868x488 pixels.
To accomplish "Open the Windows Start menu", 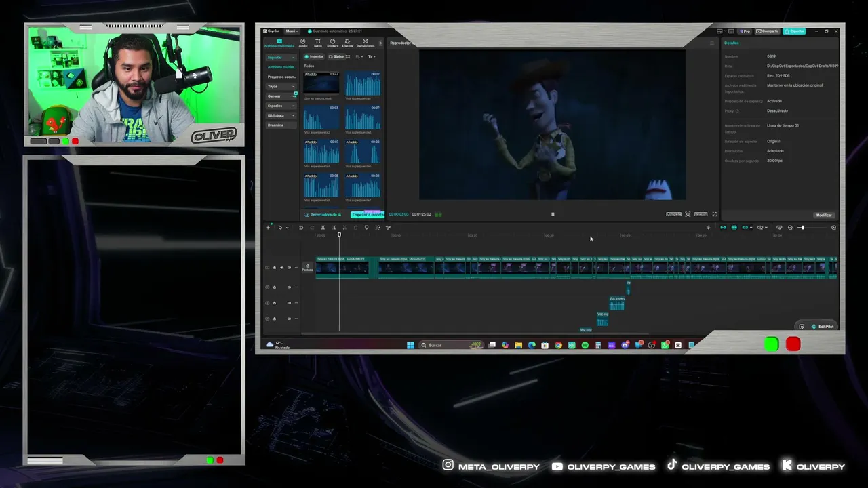I will coord(410,345).
